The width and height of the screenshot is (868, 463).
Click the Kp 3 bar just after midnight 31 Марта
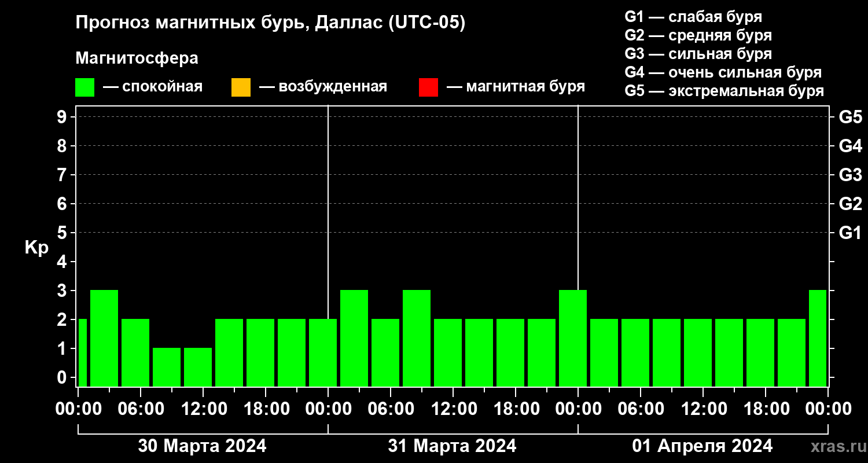click(x=354, y=338)
